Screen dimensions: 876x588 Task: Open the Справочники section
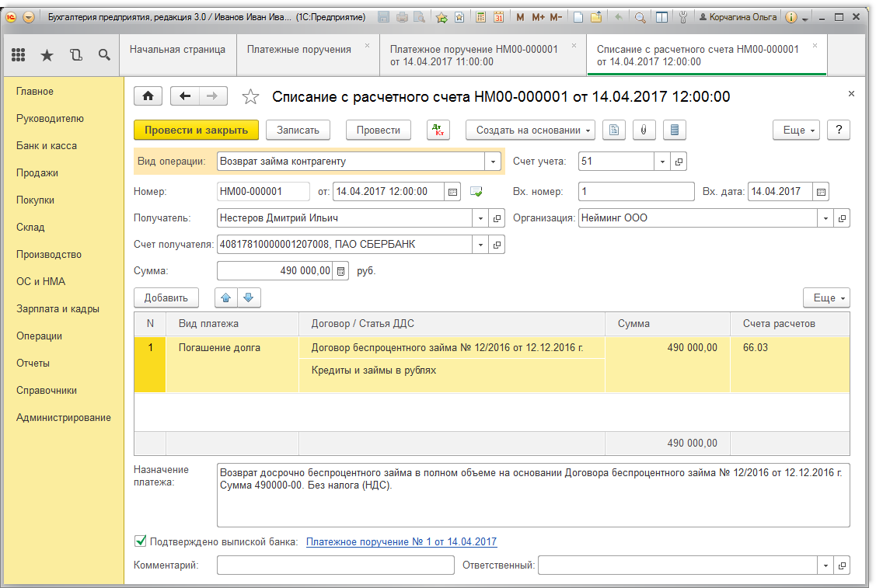click(47, 391)
